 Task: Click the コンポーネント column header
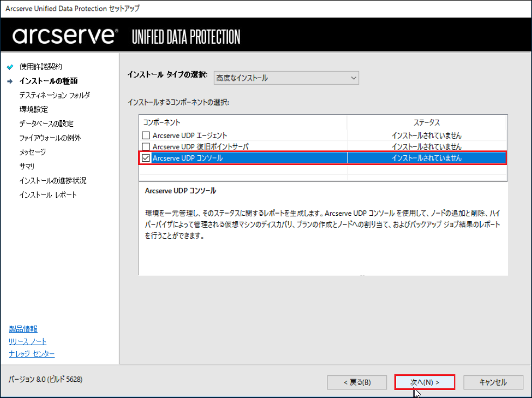(x=243, y=122)
